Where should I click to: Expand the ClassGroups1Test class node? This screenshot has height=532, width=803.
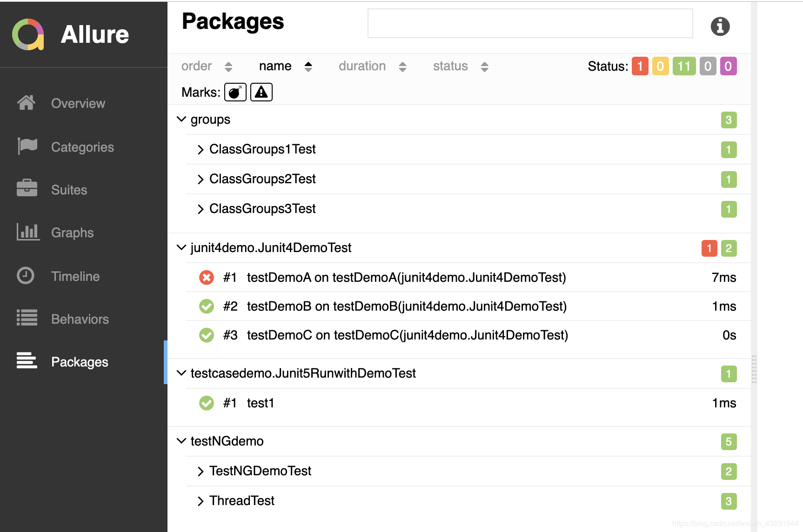[201, 150]
